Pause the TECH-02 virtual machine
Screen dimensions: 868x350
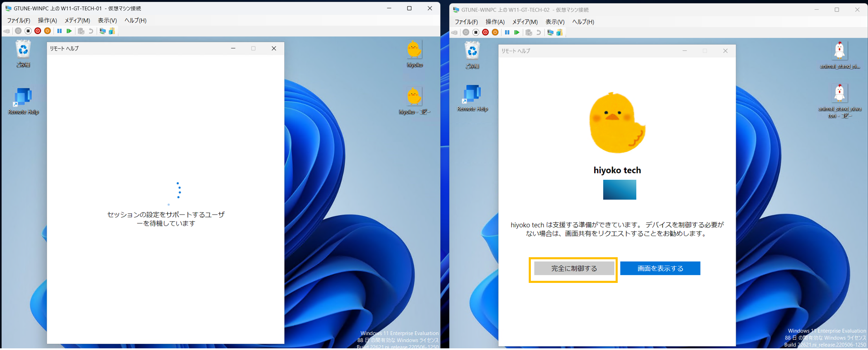click(x=507, y=32)
